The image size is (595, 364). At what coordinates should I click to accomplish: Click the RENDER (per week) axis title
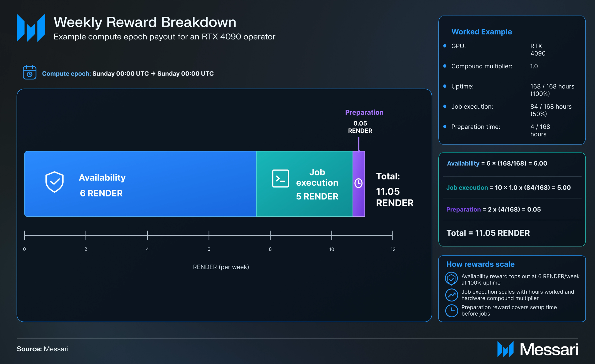pos(221,267)
